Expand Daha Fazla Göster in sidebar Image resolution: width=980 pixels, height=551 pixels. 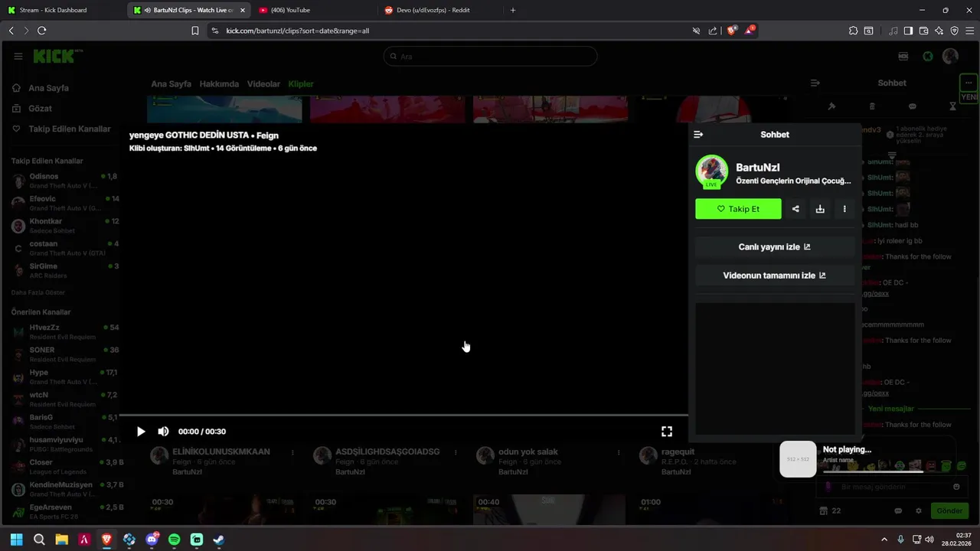(x=38, y=292)
